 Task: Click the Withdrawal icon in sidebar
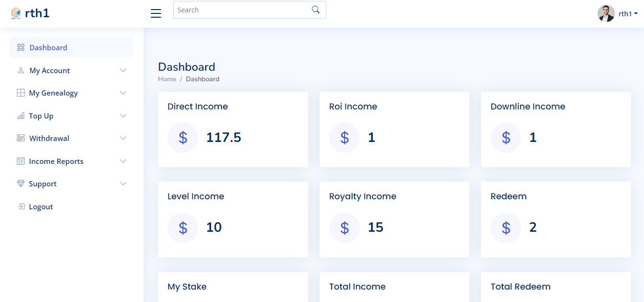click(x=21, y=138)
